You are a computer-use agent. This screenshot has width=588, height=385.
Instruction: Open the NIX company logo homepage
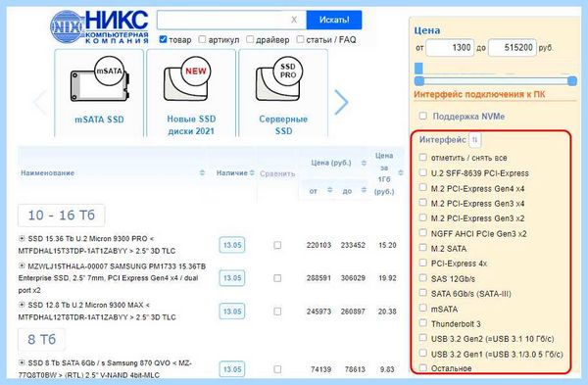[99, 26]
